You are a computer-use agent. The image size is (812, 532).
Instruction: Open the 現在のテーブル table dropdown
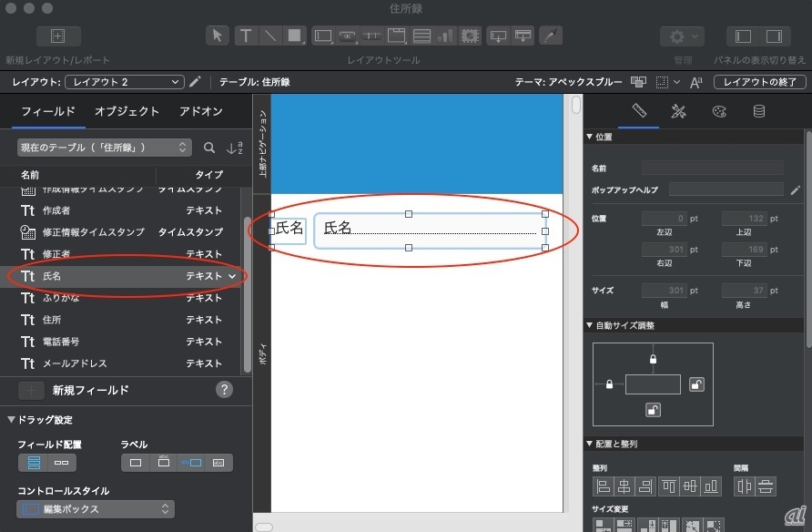pyautogui.click(x=104, y=148)
